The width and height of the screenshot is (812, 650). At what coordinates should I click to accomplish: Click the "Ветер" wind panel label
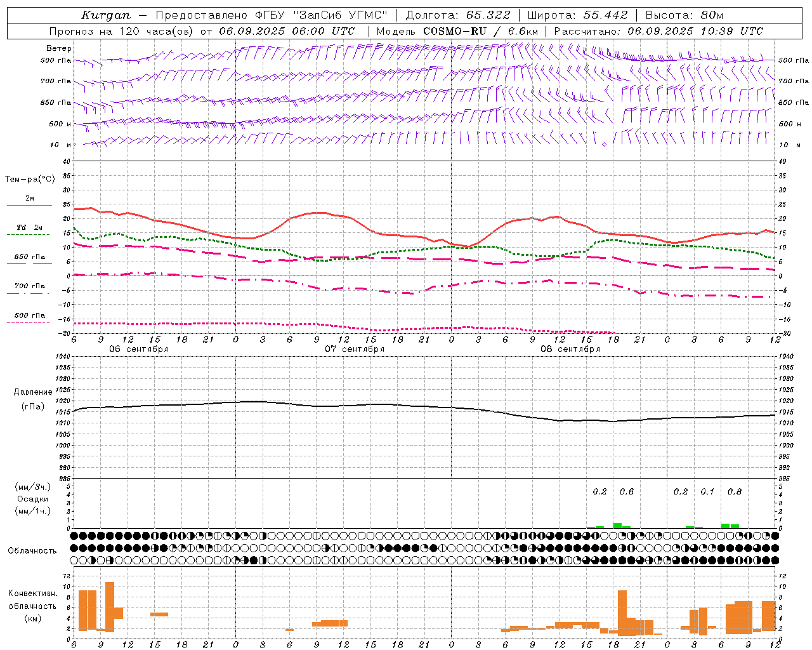tap(59, 48)
